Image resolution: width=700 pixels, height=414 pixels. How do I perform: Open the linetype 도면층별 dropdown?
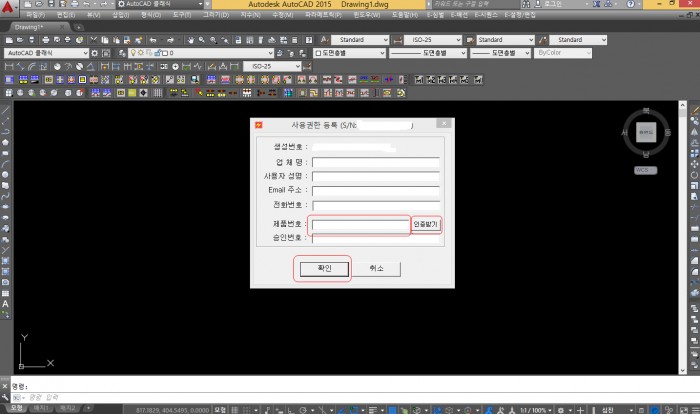tap(428, 53)
